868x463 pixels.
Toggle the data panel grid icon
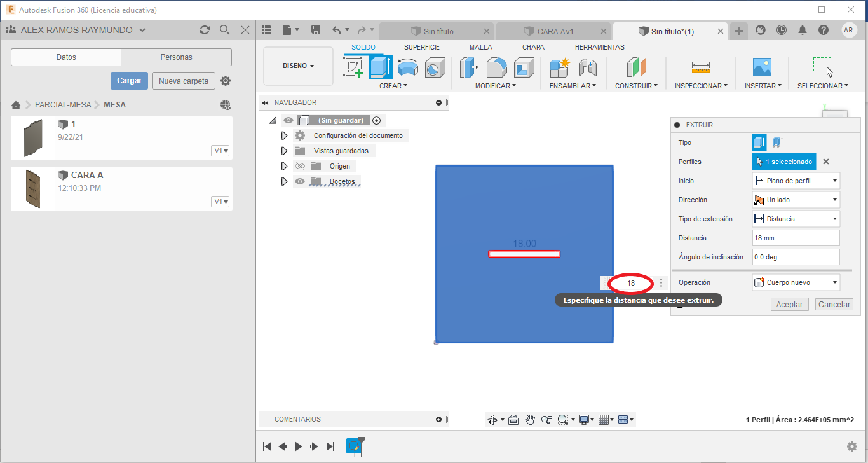click(x=266, y=30)
